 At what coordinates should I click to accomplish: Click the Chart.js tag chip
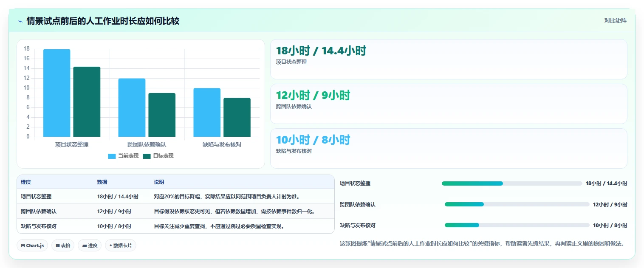coord(32,245)
